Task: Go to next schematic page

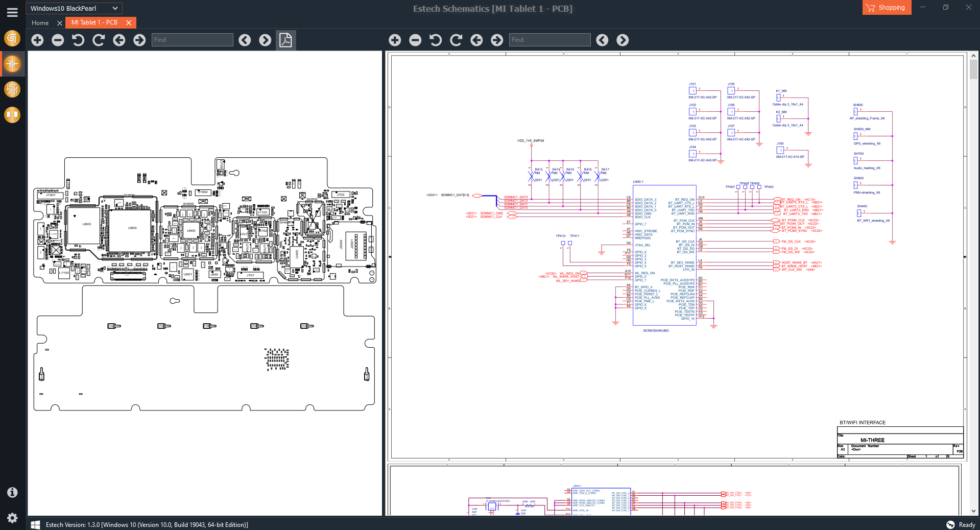Action: [497, 40]
